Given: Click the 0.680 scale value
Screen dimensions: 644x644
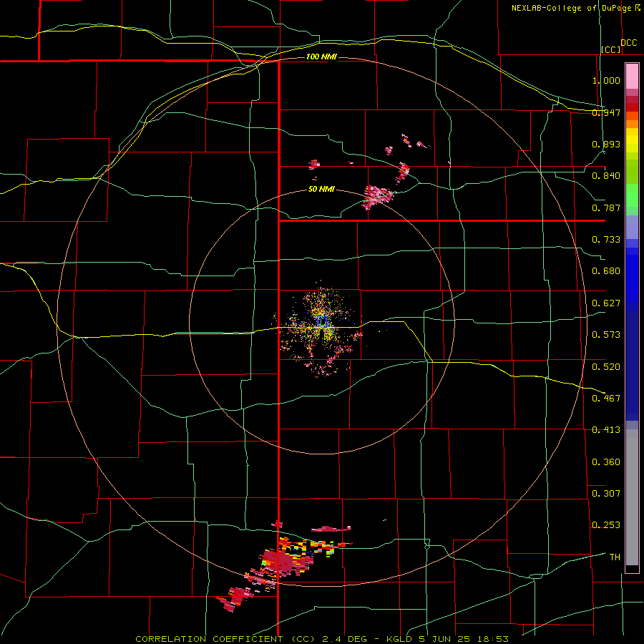Looking at the screenshot, I should click(x=606, y=271).
